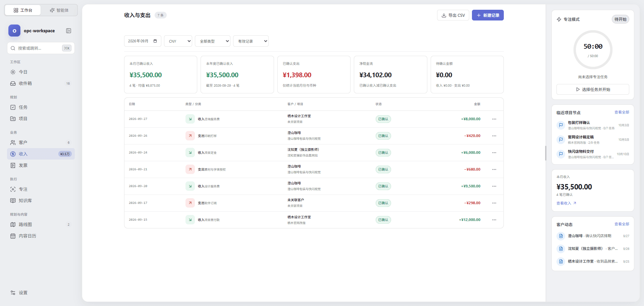Open the 客户 sidebar item
Screen dimensions: 644x306
[41, 143]
